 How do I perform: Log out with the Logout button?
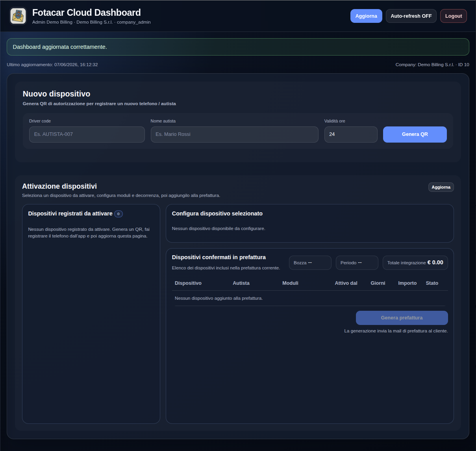[x=454, y=16]
